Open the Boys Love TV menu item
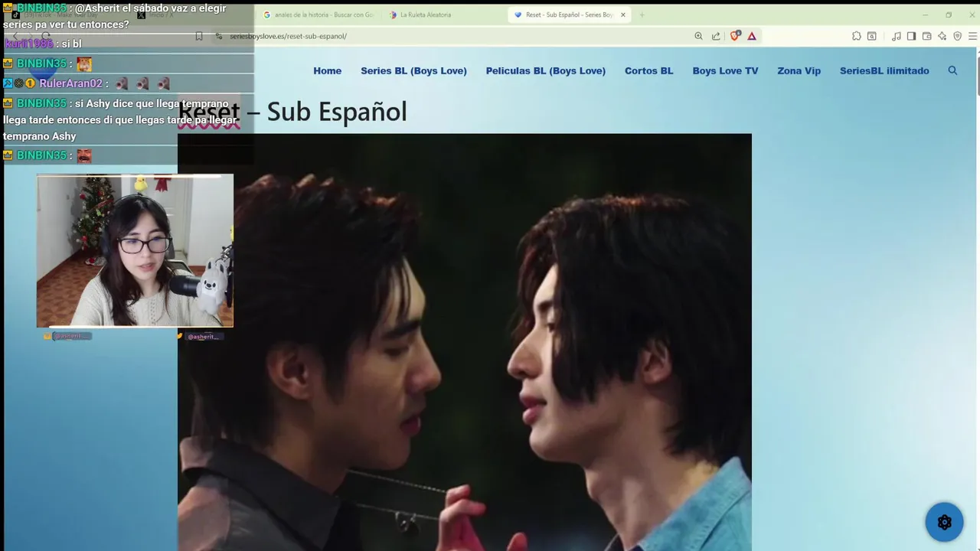980x551 pixels. 725,70
